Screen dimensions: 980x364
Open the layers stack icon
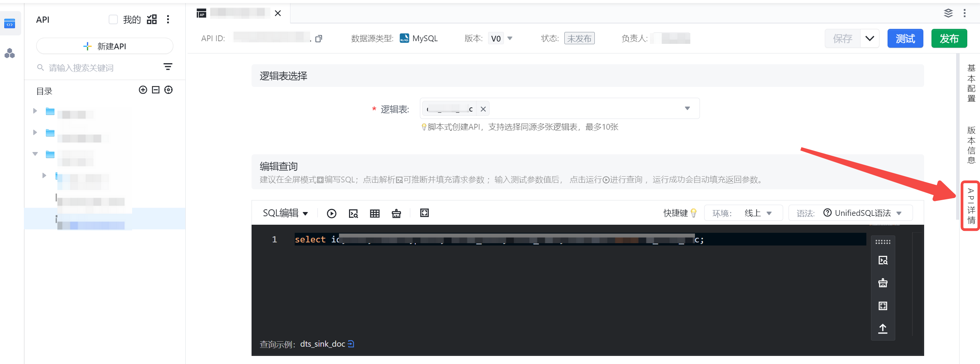pos(948,13)
